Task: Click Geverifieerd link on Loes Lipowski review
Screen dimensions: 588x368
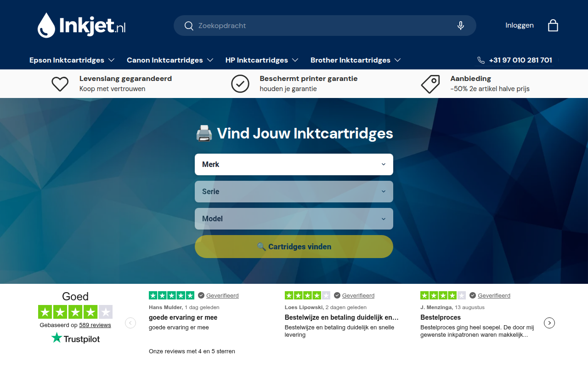Action: (358, 295)
